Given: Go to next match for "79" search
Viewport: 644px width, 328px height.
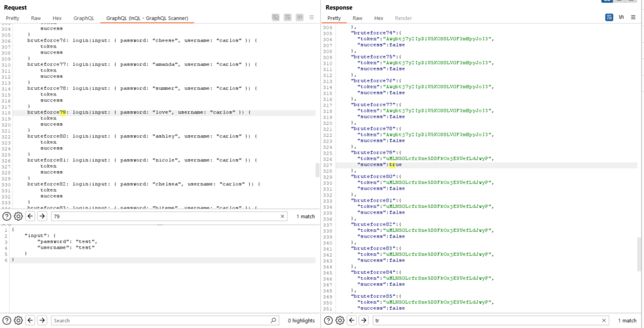Looking at the screenshot, I should (x=42, y=216).
